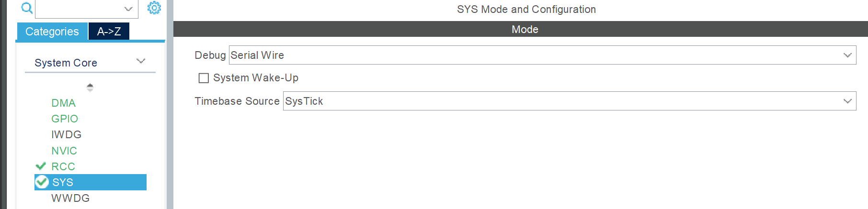The width and height of the screenshot is (868, 209).
Task: Select DMA in the peripheral list
Action: [63, 103]
